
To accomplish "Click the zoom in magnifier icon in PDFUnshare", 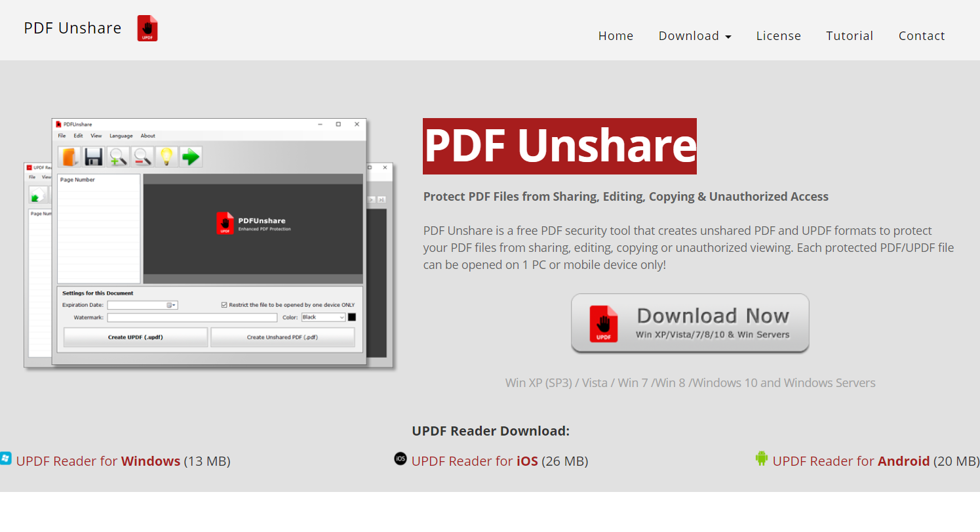I will click(118, 157).
